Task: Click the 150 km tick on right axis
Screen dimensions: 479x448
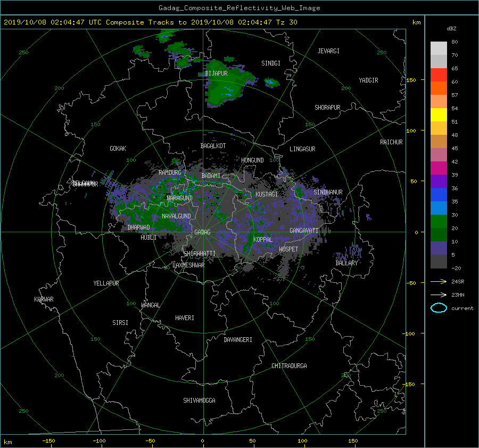Action: [x=411, y=80]
